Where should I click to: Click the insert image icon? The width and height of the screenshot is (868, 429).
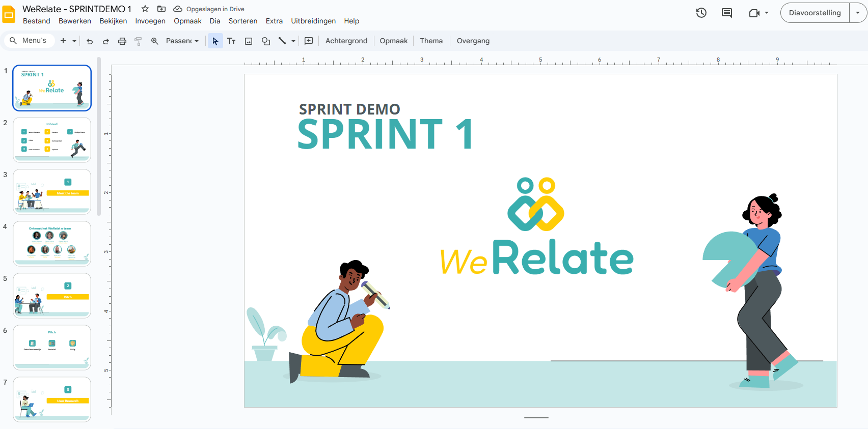click(x=249, y=41)
